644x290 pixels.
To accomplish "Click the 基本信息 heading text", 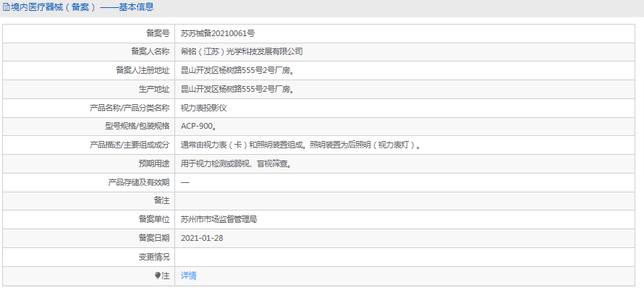I will (x=136, y=7).
